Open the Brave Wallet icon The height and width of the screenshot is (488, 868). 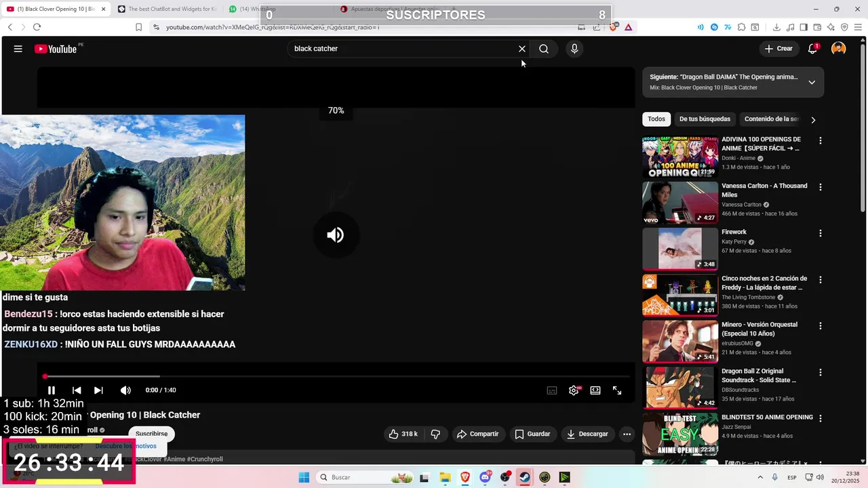click(x=817, y=27)
